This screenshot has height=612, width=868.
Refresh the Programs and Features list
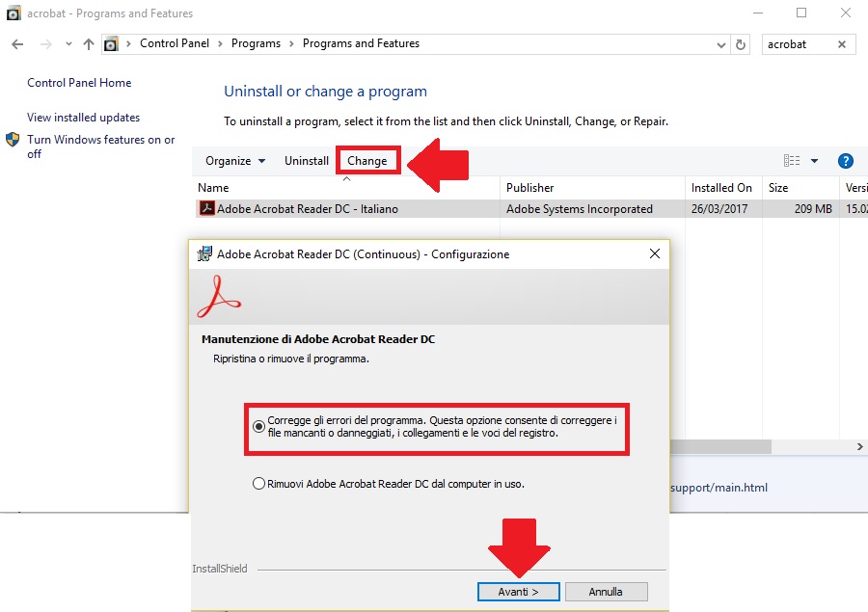tap(741, 44)
